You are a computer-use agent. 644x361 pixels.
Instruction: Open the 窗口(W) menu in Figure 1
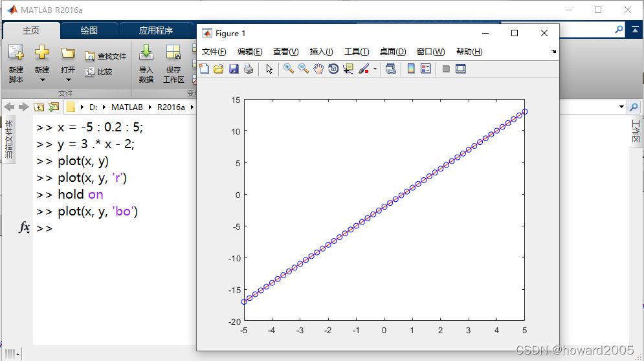(430, 52)
